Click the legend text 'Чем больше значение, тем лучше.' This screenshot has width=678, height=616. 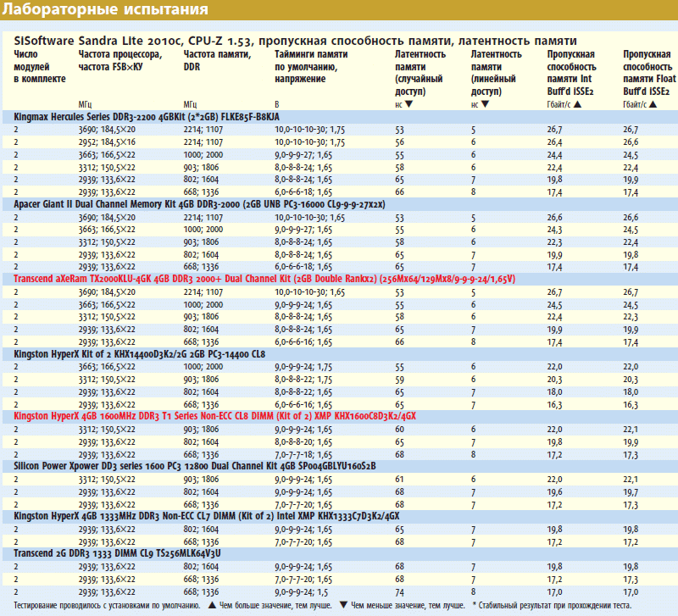(276, 605)
